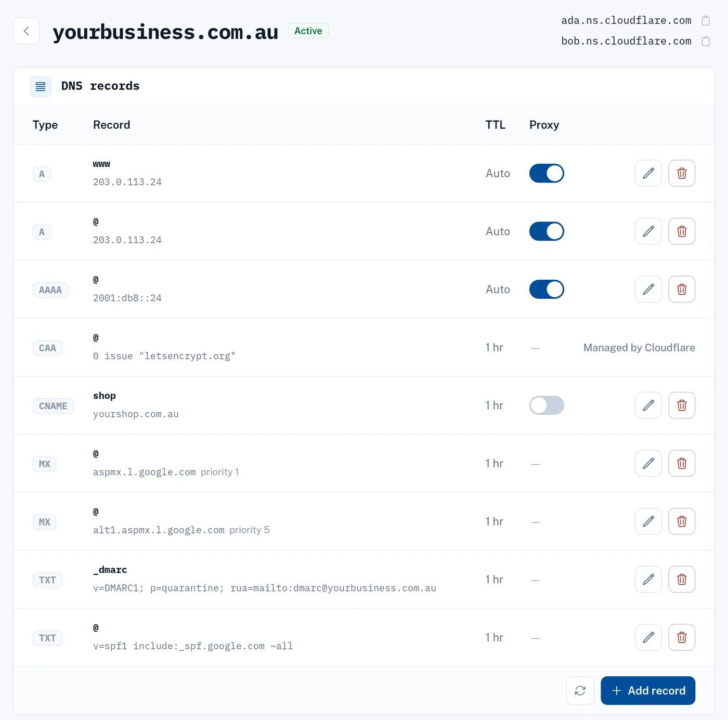The image size is (728, 720).
Task: Disable proxy for the @ A record
Action: [547, 231]
